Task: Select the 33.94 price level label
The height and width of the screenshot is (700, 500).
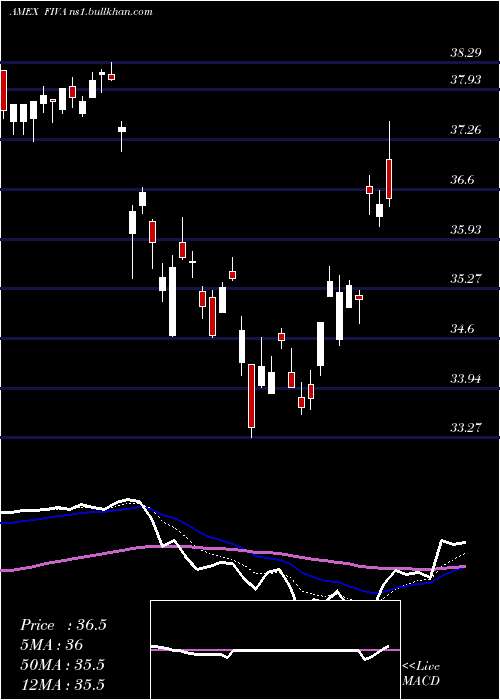Action: (x=465, y=379)
